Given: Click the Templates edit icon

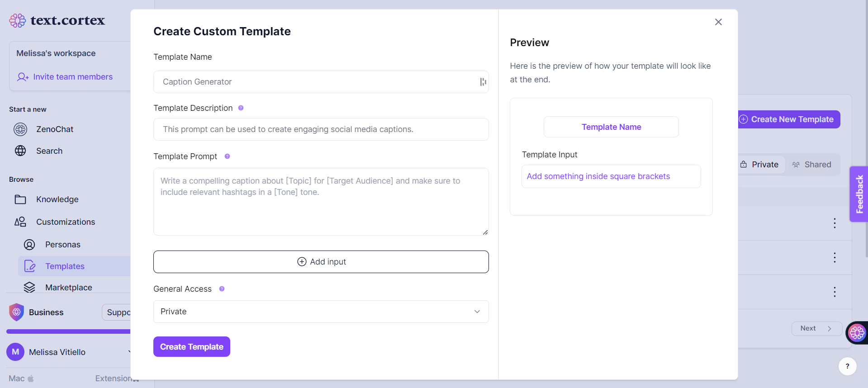Looking at the screenshot, I should [x=29, y=266].
